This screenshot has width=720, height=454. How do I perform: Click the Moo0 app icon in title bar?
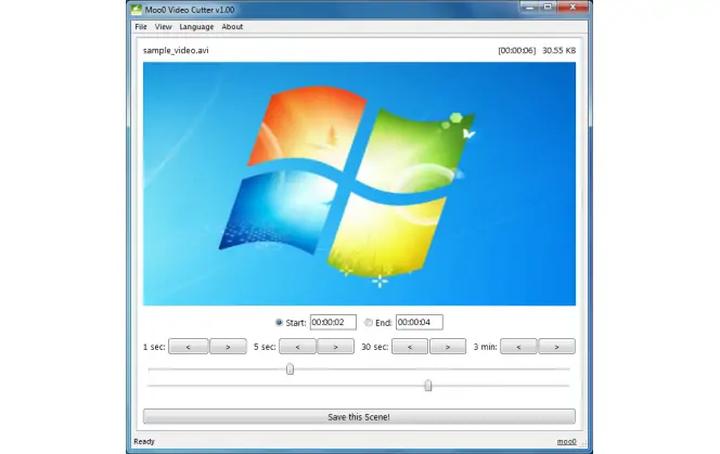(x=136, y=9)
